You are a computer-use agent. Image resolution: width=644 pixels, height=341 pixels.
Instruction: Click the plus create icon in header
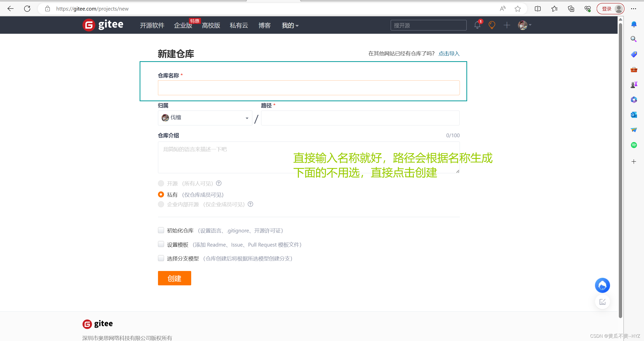507,25
